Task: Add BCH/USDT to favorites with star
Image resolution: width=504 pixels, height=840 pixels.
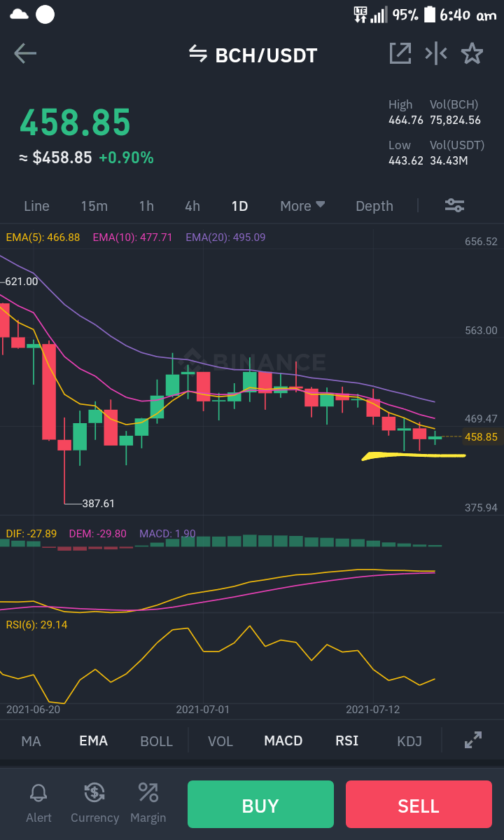Action: (472, 53)
